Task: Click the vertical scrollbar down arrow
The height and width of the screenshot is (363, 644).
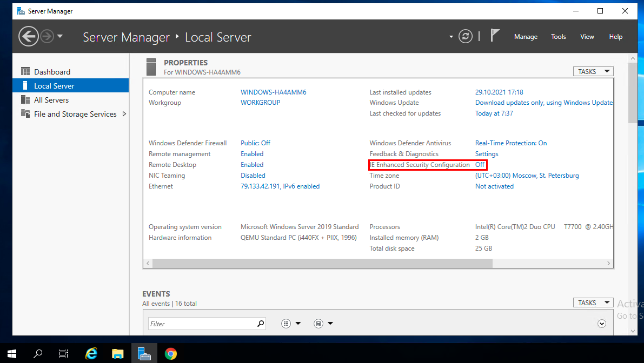Action: 633,331
